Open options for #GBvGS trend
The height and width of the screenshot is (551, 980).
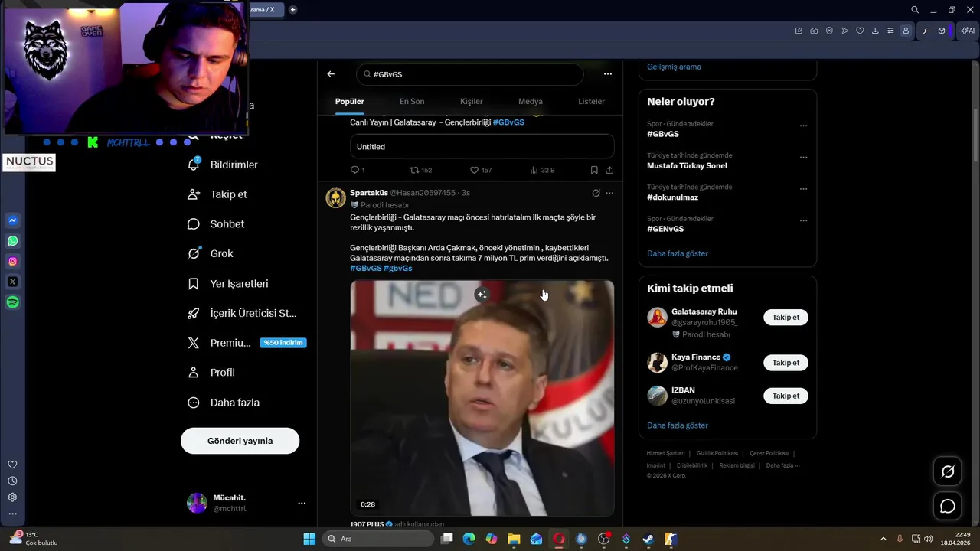(x=803, y=126)
